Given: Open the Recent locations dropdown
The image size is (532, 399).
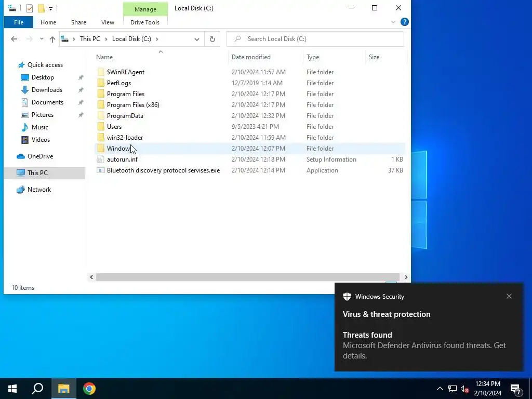Looking at the screenshot, I should [42, 39].
